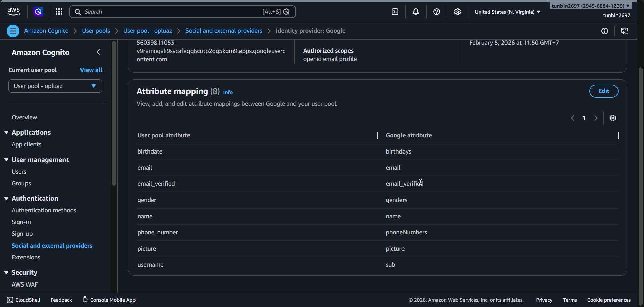The image size is (644, 307).
Task: Open the User pool - opluaz dropdown
Action: click(x=55, y=86)
